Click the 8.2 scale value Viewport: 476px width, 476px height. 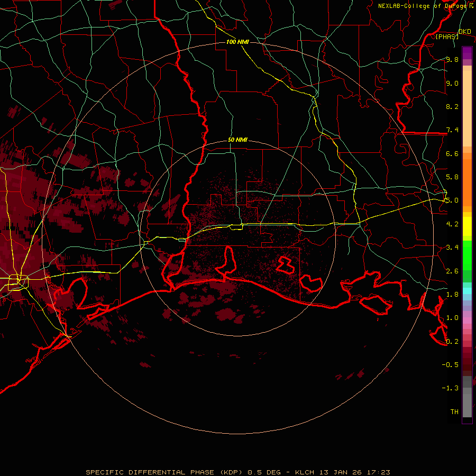(452, 106)
